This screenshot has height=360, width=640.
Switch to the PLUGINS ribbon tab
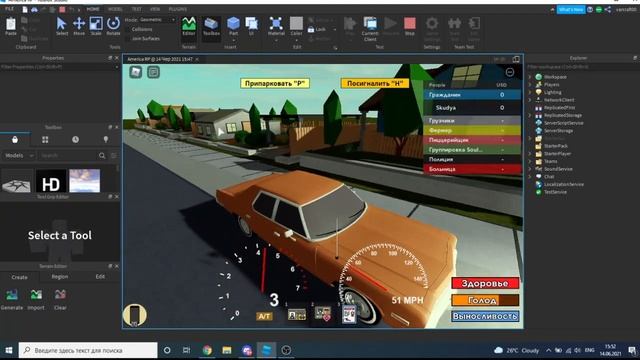click(178, 9)
